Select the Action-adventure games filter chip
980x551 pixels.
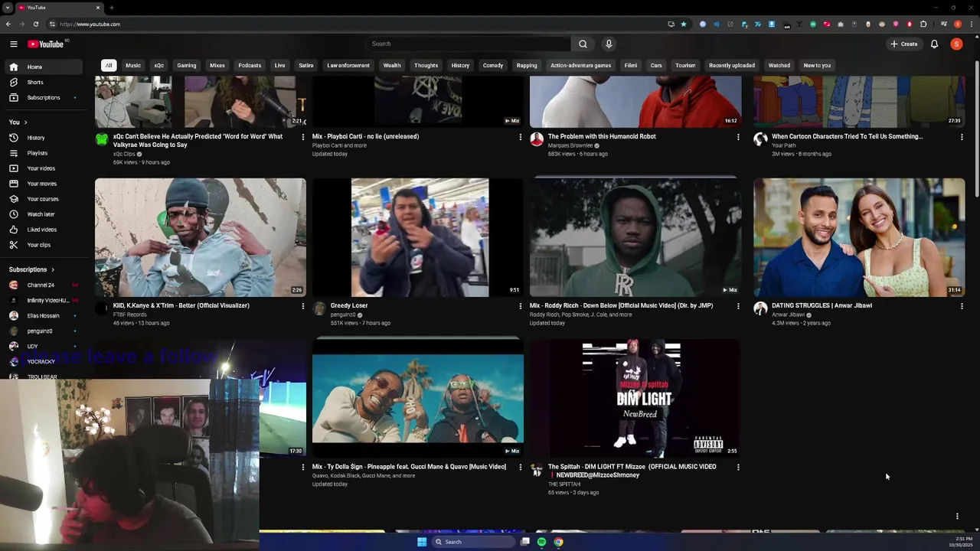coord(580,65)
